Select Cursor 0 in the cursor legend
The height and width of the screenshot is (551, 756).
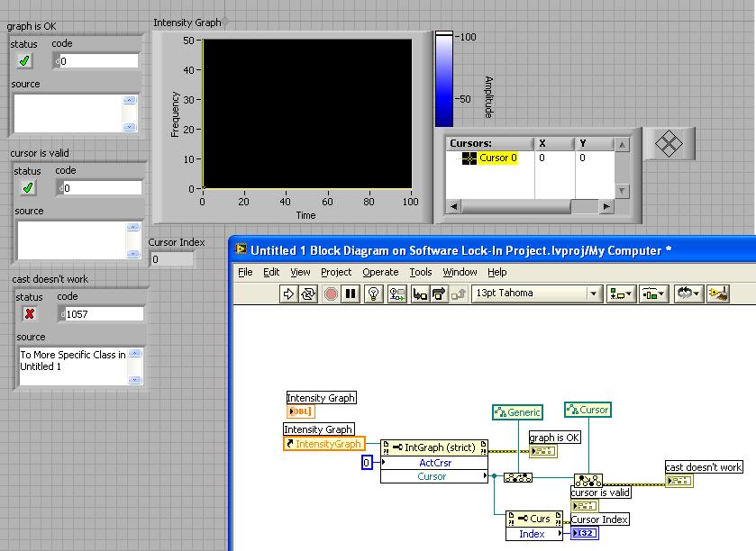(x=498, y=158)
